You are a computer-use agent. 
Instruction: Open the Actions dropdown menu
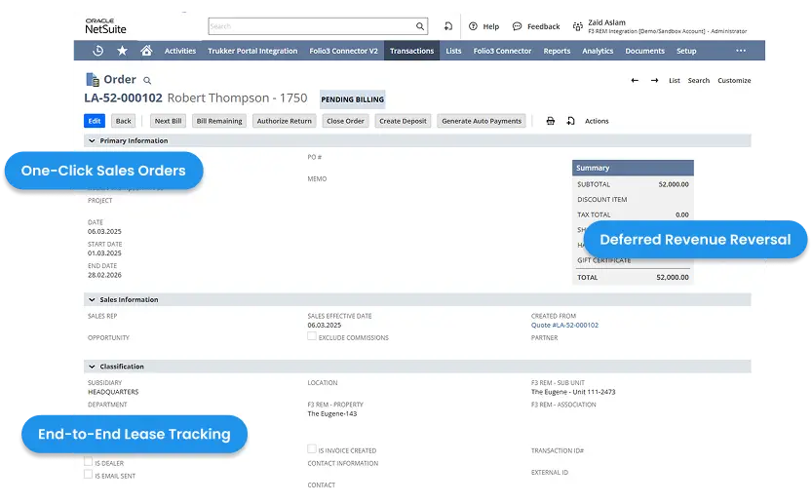click(597, 121)
